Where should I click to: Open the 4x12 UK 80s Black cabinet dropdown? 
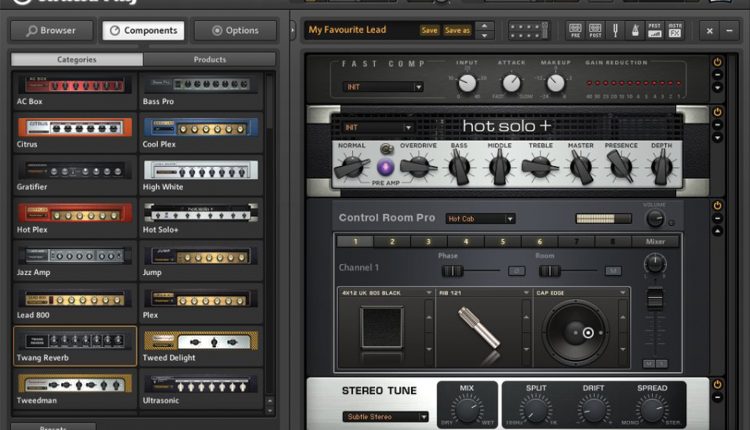point(385,293)
